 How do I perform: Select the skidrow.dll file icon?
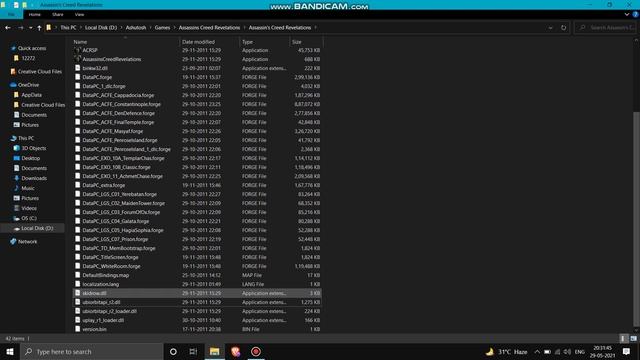coord(78,293)
